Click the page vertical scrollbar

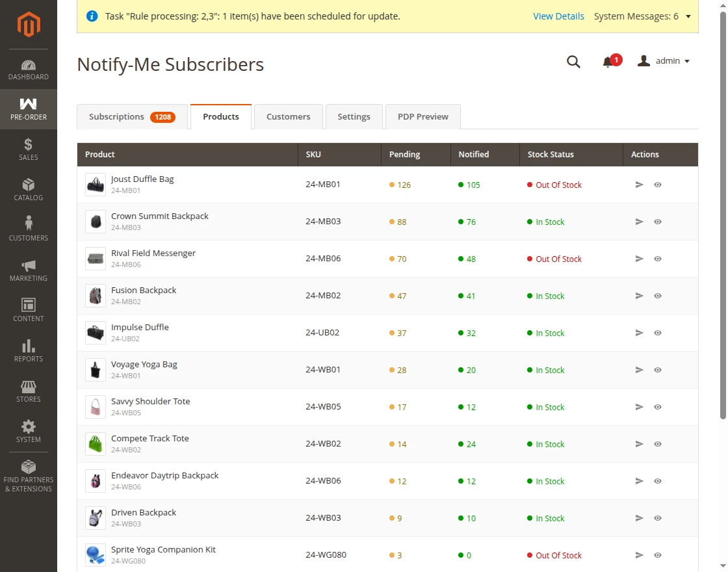pyautogui.click(x=723, y=214)
